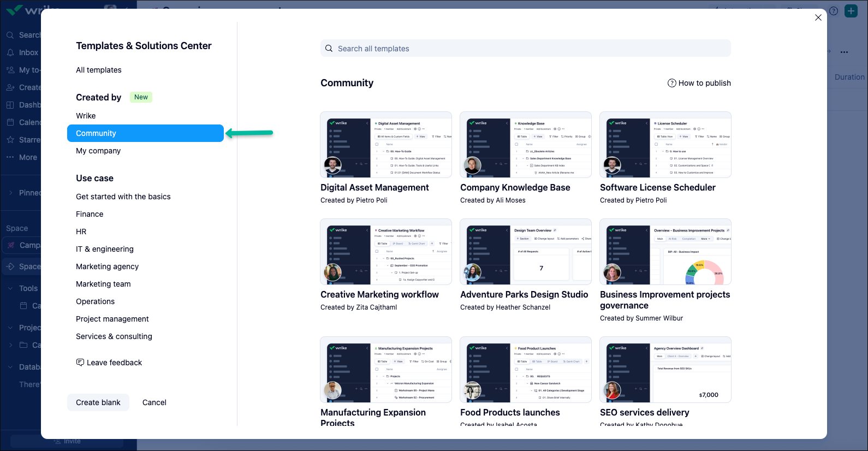Click the Inbox bell icon in sidebar

(10, 52)
